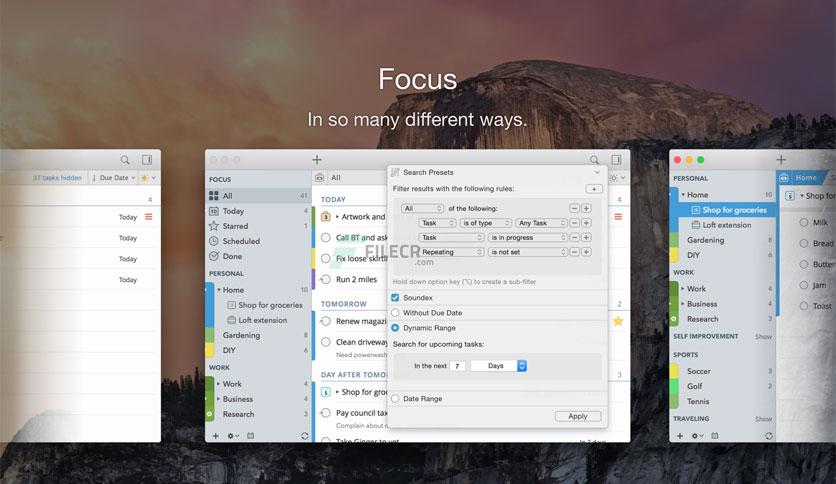The height and width of the screenshot is (484, 836).
Task: Click the sync icon in center sidebar footer
Action: click(x=304, y=435)
